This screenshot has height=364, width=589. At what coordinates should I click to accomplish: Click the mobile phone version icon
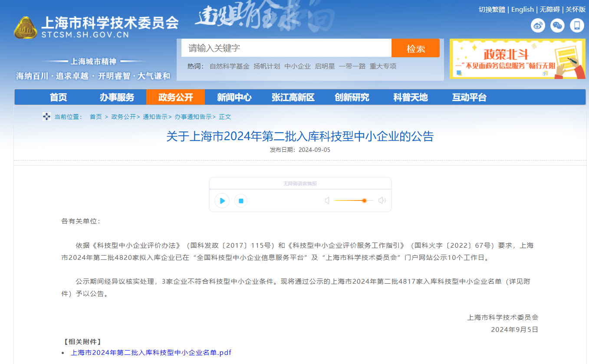[x=577, y=26]
